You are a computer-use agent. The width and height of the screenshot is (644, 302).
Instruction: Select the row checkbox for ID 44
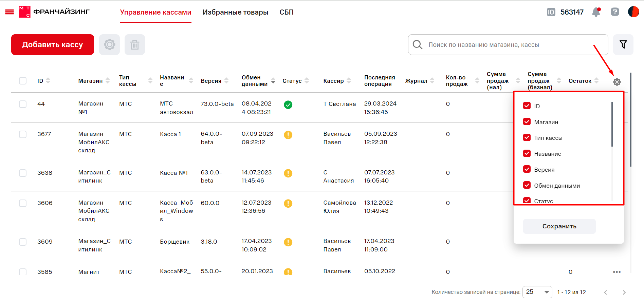tap(23, 104)
